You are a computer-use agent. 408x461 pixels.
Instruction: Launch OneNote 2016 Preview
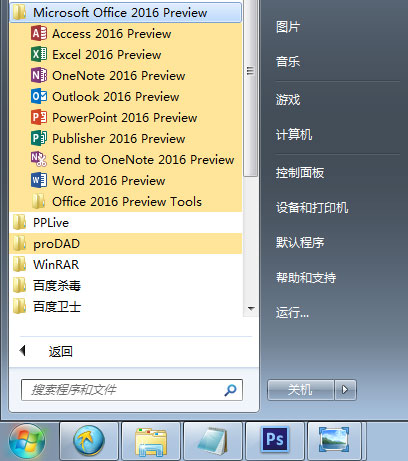(x=126, y=75)
